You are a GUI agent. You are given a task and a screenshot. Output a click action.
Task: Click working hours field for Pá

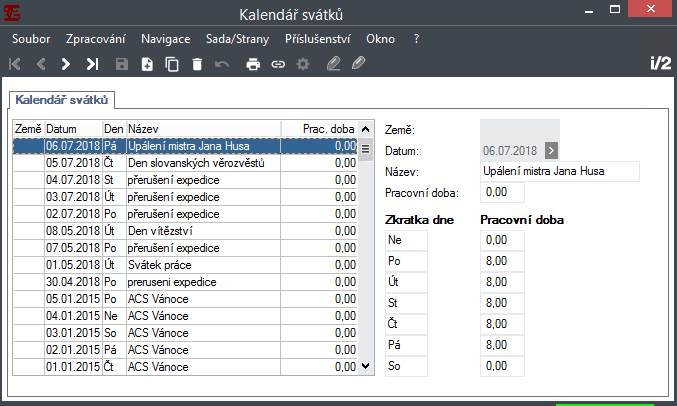(502, 345)
